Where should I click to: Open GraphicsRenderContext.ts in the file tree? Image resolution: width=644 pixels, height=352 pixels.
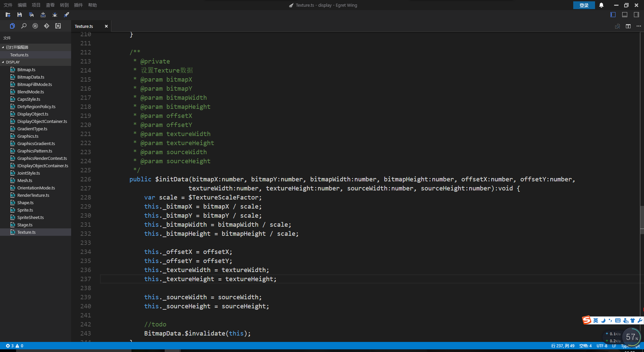tap(36, 158)
